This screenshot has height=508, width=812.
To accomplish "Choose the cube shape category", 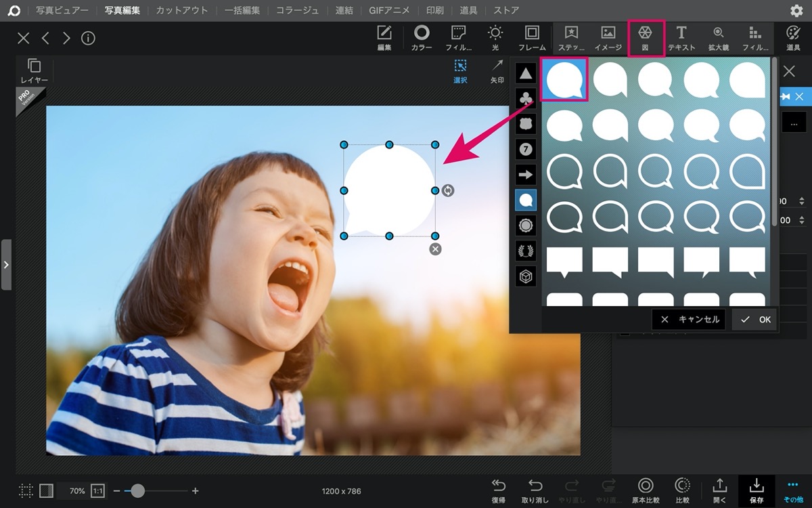I will pyautogui.click(x=526, y=276).
